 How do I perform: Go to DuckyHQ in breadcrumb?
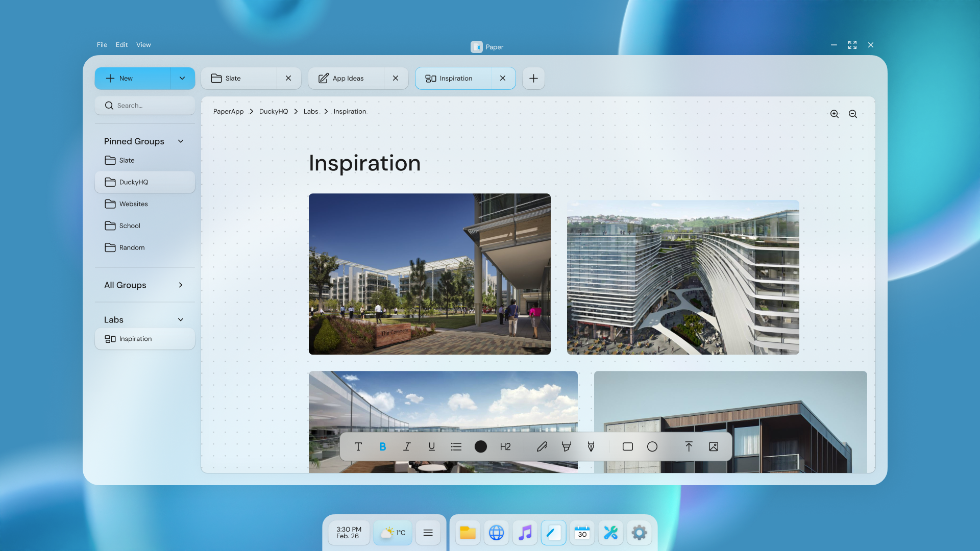coord(274,112)
